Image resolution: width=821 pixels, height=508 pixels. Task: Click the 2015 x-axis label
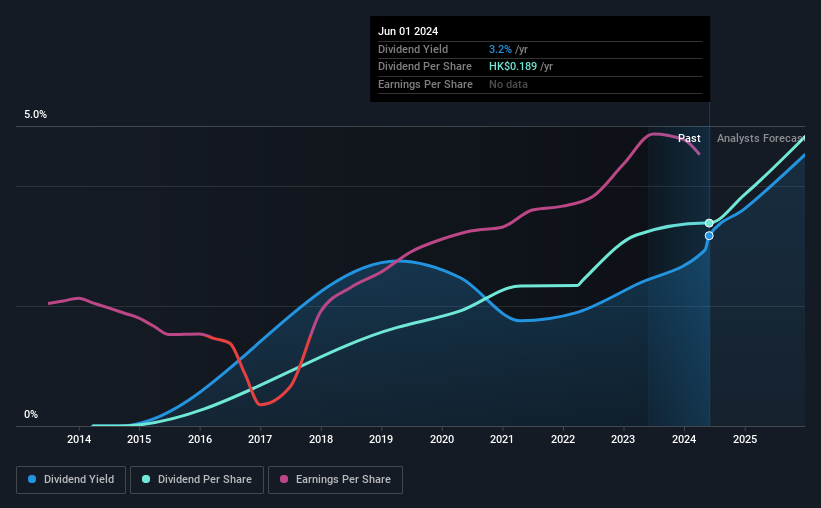139,439
